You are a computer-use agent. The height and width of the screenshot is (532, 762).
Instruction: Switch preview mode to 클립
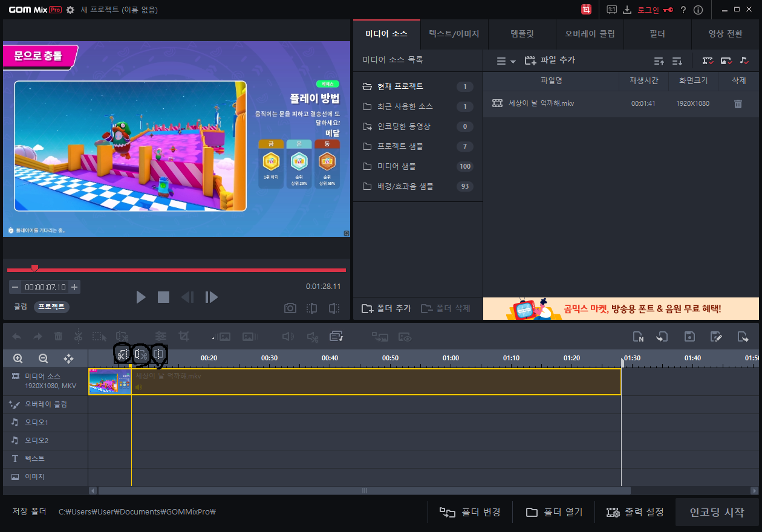21,307
